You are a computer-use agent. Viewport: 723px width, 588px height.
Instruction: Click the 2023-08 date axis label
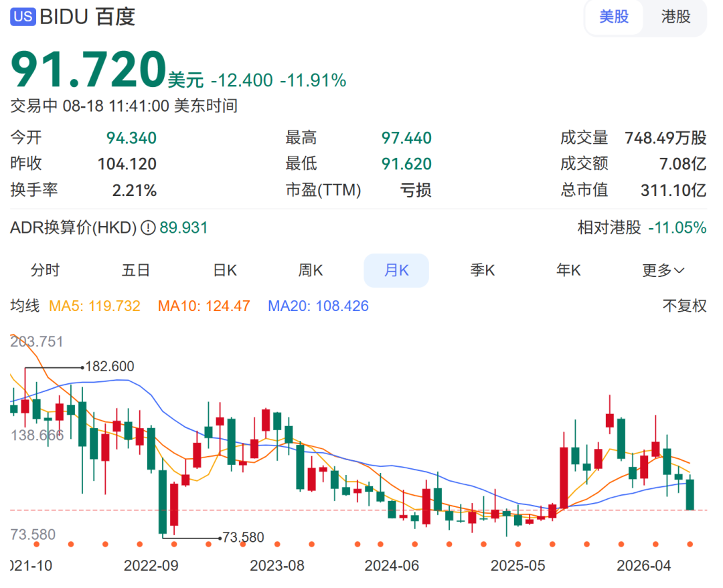coord(277,565)
